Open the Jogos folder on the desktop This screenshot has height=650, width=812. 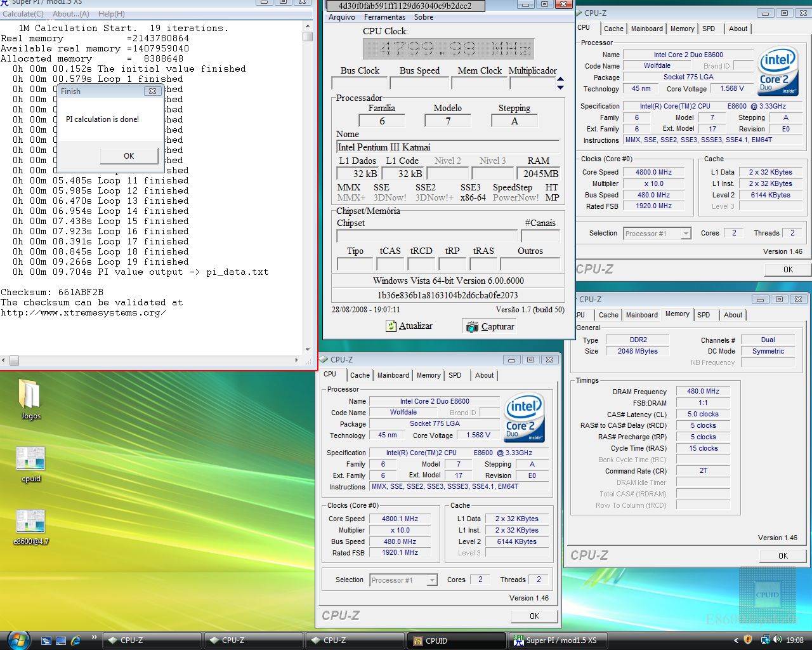(30, 400)
